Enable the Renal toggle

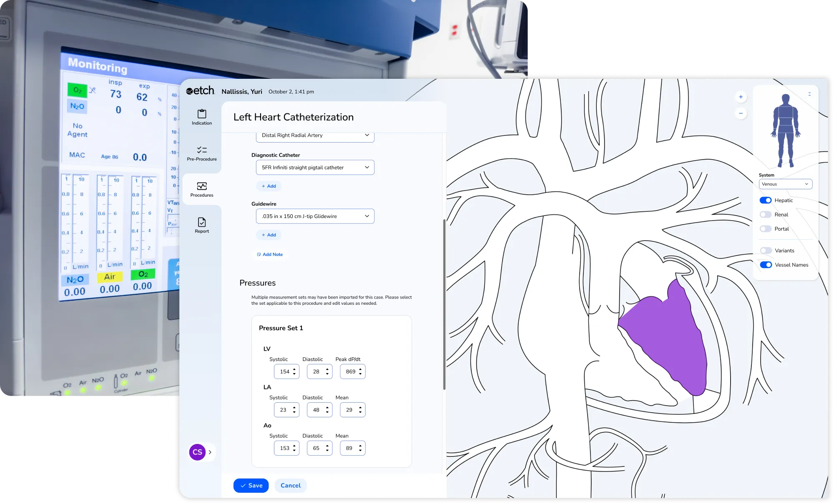pos(766,215)
